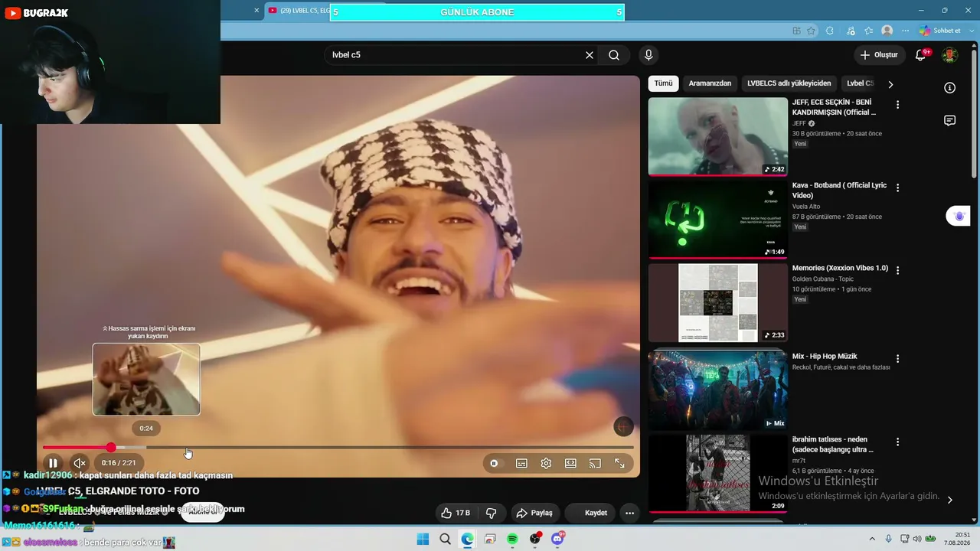
Task: Open the Mix - Hip Hop Müzik playlist
Action: 718,390
